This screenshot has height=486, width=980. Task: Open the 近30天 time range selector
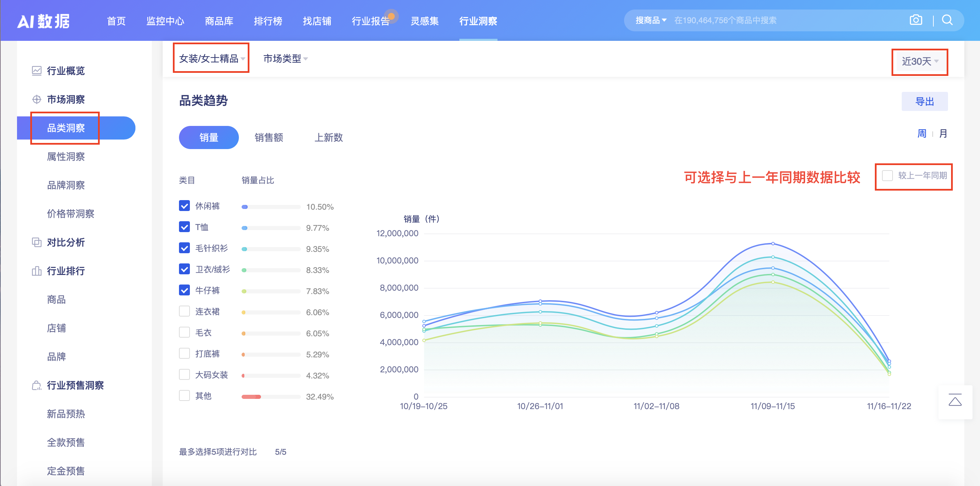919,61
